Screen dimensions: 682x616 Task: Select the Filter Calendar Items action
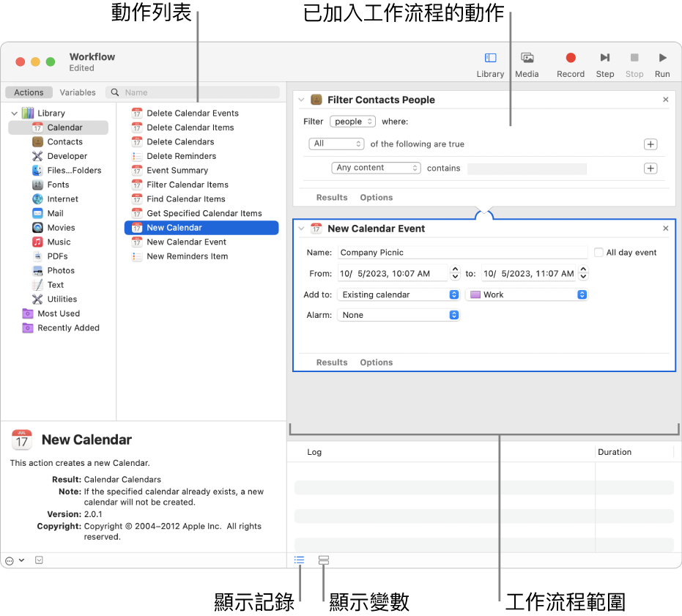click(180, 185)
